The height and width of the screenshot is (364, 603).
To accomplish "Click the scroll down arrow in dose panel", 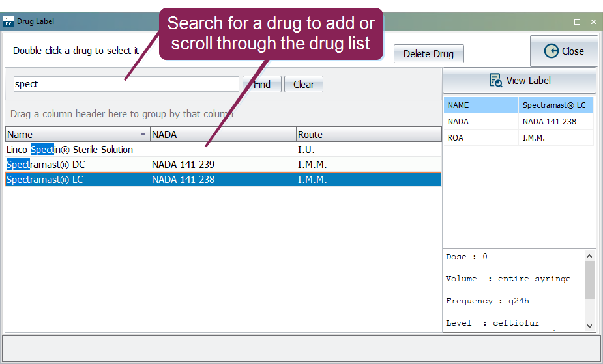I will click(589, 326).
